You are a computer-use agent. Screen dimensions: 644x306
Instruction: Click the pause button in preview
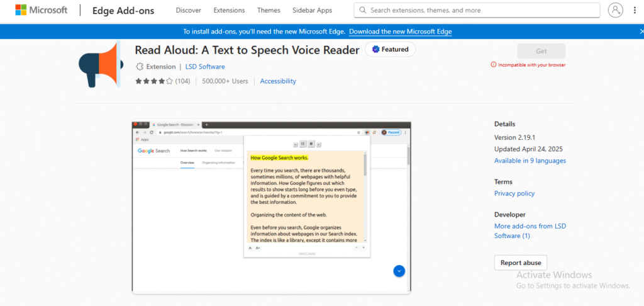click(303, 144)
